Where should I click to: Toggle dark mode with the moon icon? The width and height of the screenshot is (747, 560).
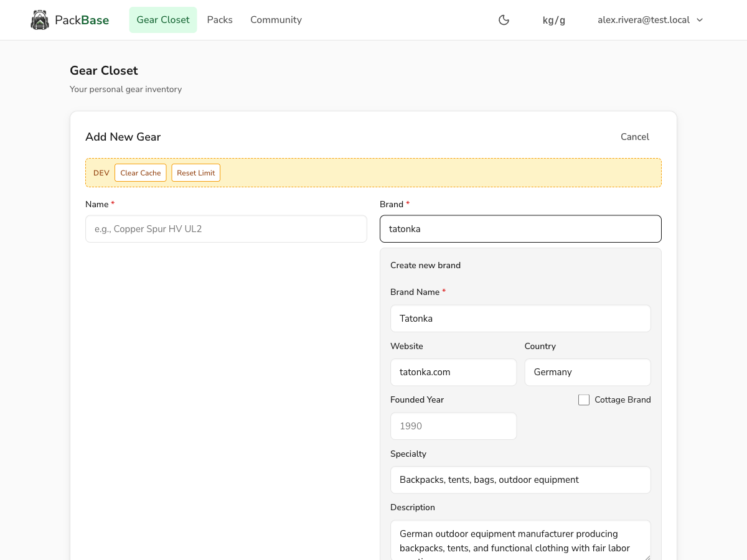point(504,20)
